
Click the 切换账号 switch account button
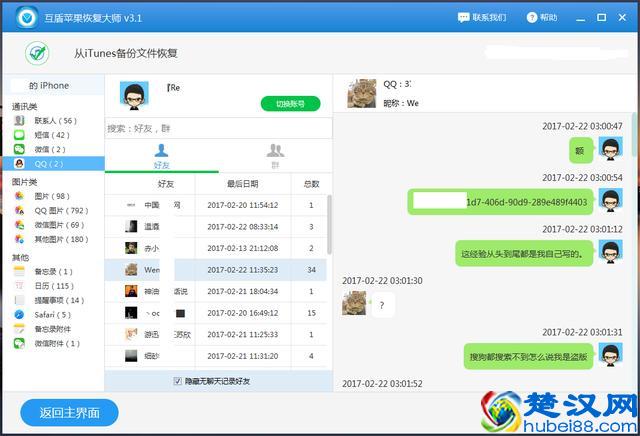click(290, 103)
